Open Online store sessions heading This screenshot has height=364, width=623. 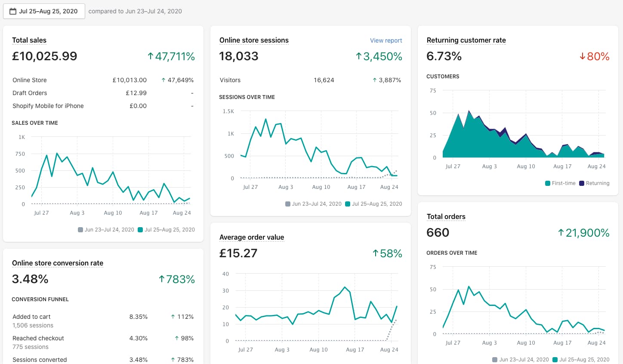254,40
